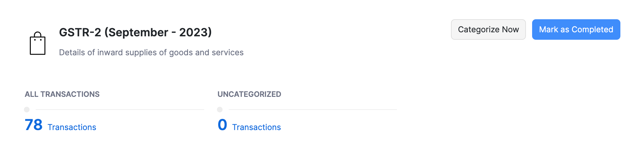Screen dimensions: 644x167
Task: Open the 78 Transactions link
Action: pos(60,126)
